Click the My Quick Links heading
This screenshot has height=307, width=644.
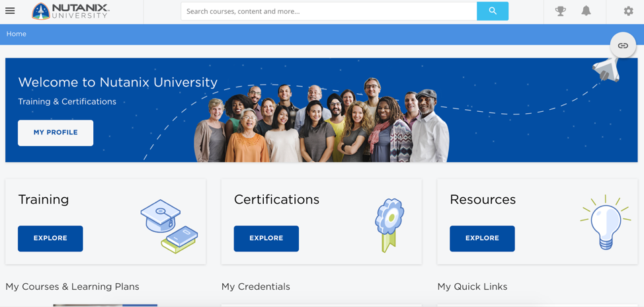(x=472, y=287)
